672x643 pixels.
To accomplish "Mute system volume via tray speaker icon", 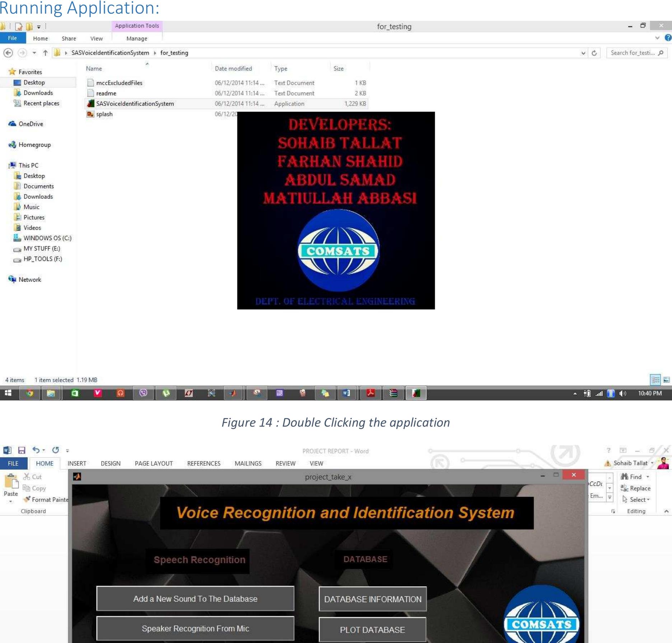I will (623, 394).
